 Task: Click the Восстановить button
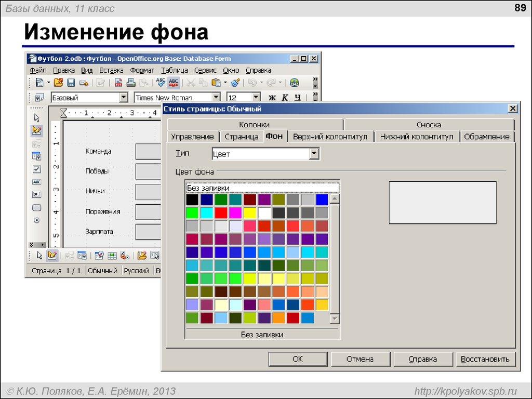(485, 358)
